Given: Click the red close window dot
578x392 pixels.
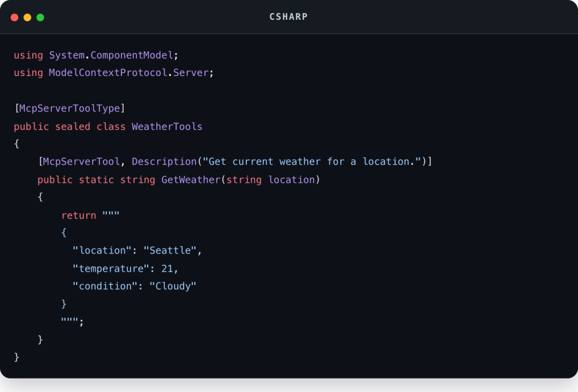Looking at the screenshot, I should (14, 17).
